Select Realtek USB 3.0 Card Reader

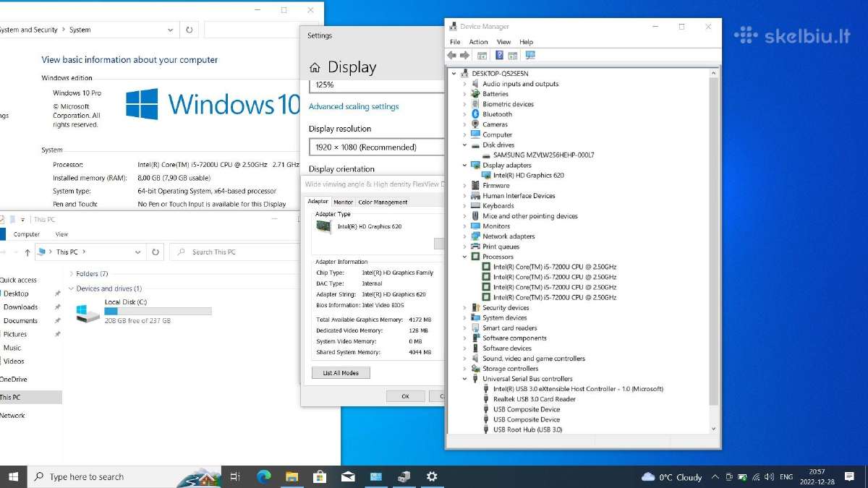[535, 399]
